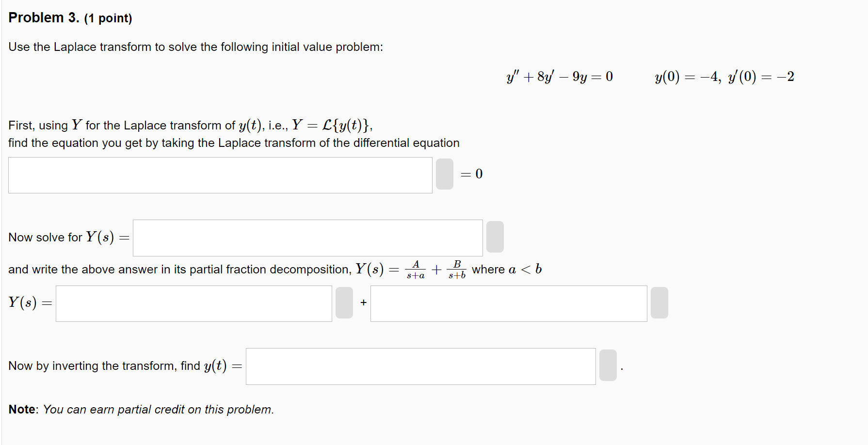Click the initial conditions y(0) = −4, y'(0) = −2

[x=724, y=77]
